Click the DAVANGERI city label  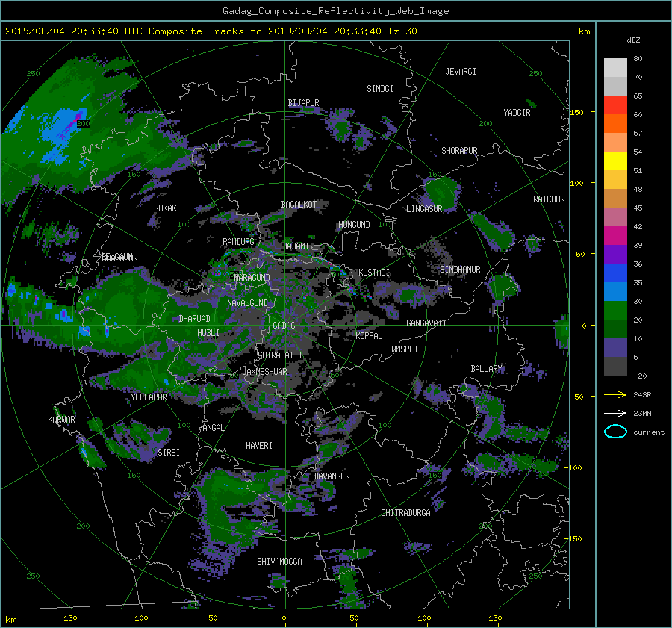coord(334,476)
